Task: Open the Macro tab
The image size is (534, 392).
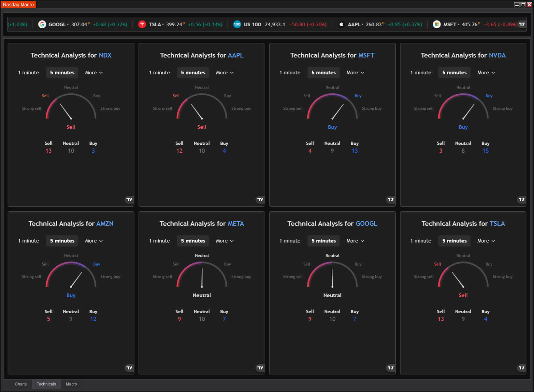Action: (71, 384)
